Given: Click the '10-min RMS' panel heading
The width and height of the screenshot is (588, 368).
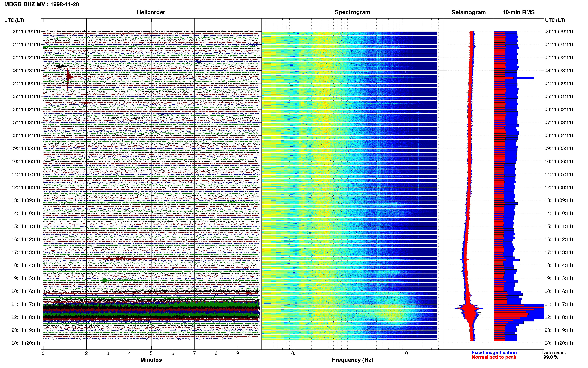Looking at the screenshot, I should pyautogui.click(x=518, y=12).
